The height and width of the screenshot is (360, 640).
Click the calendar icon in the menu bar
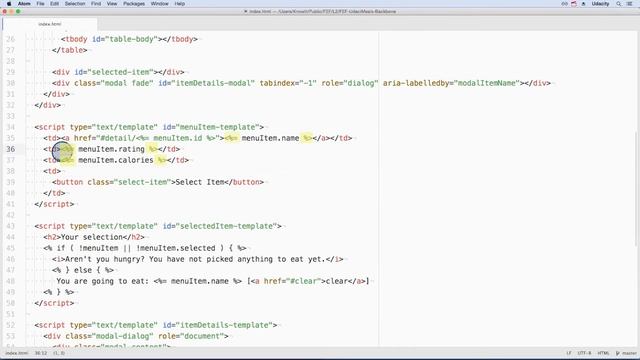click(x=574, y=4)
